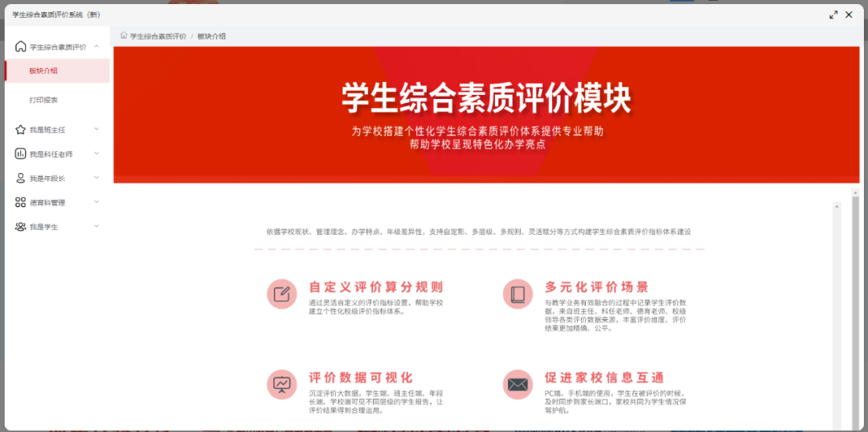The image size is (868, 432).
Task: Select 板块介绍 in the sidebar menu
Action: [43, 71]
